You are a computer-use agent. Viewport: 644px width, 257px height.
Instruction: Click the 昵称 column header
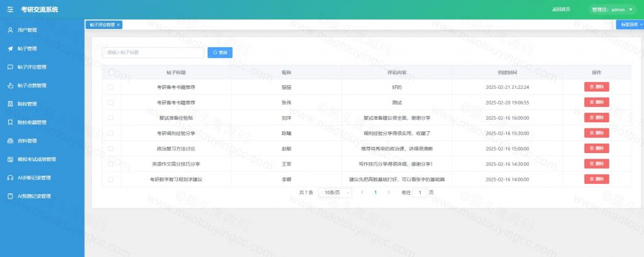click(x=286, y=72)
